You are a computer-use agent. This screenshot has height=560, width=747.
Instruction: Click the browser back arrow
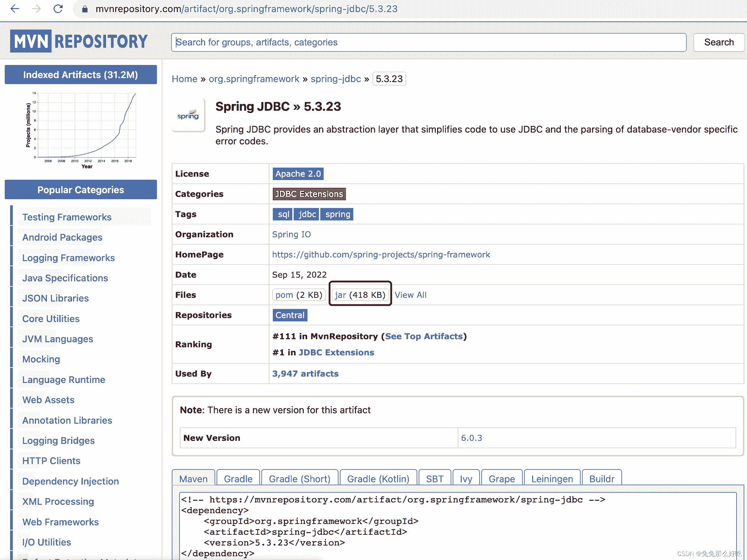[x=15, y=9]
